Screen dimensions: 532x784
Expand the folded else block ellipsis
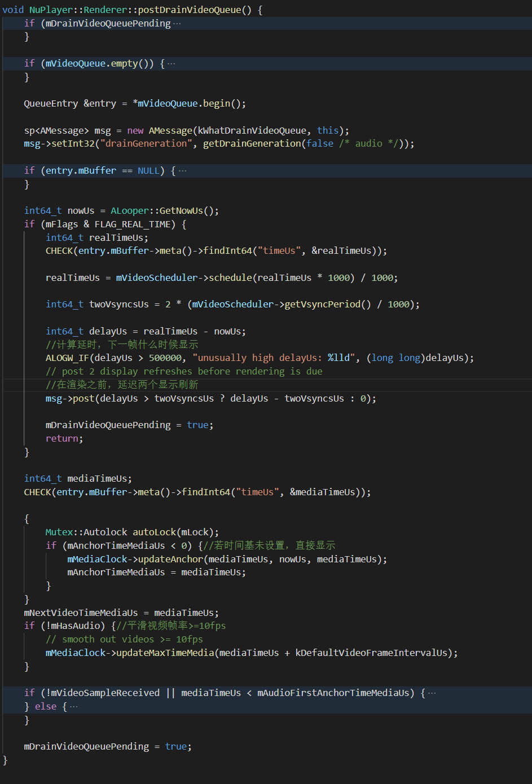[x=74, y=707]
